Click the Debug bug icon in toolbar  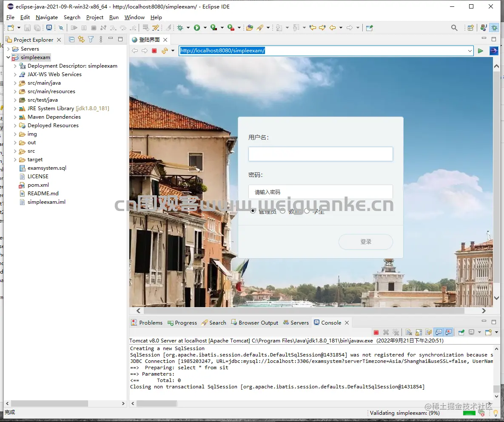[180, 28]
